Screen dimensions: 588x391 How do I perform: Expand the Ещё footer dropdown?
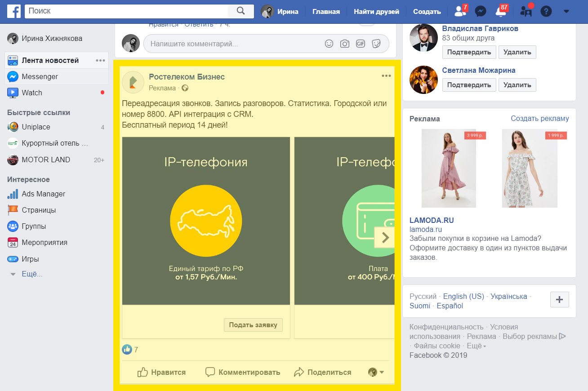coord(477,346)
